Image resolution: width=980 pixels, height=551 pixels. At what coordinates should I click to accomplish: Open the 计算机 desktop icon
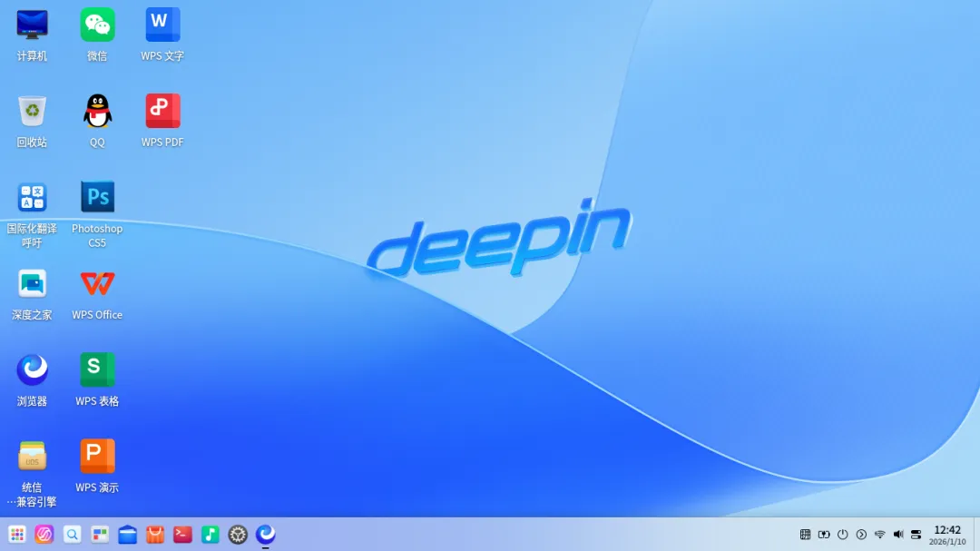click(x=32, y=34)
